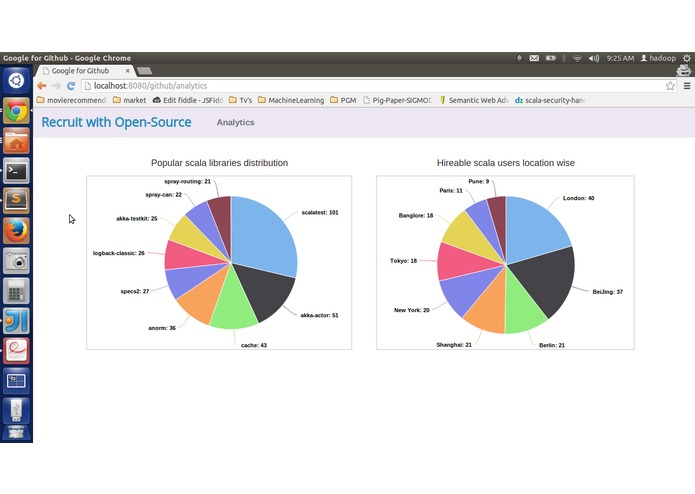Click the pink logback-classic pie slice
The height and width of the screenshot is (494, 695).
pos(190,256)
